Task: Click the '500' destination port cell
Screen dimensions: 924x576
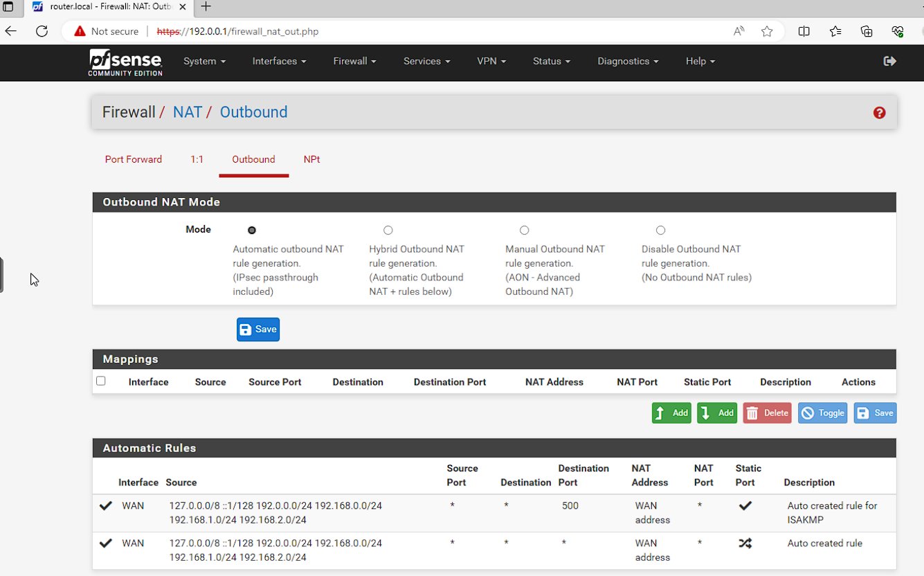Action: (x=570, y=506)
